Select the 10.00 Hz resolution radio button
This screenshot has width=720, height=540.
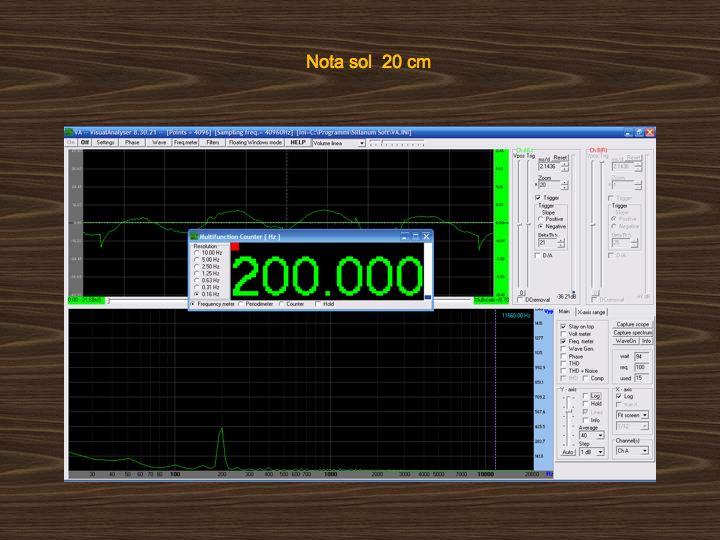tap(196, 252)
